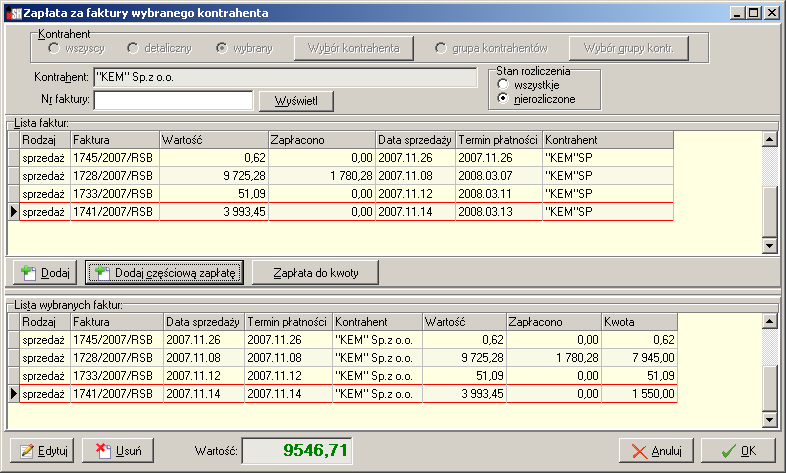Click Dodaj częściową zapłatę button
The height and width of the screenshot is (473, 786).
(x=164, y=273)
